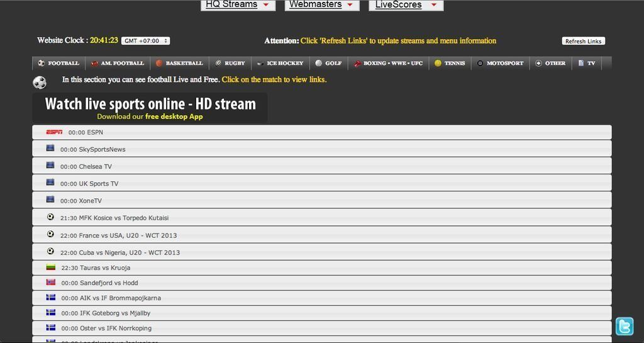The height and width of the screenshot is (343, 644).
Task: Click the Norwegian flag beside Sandefjord vs Hodd
Action: tap(50, 282)
